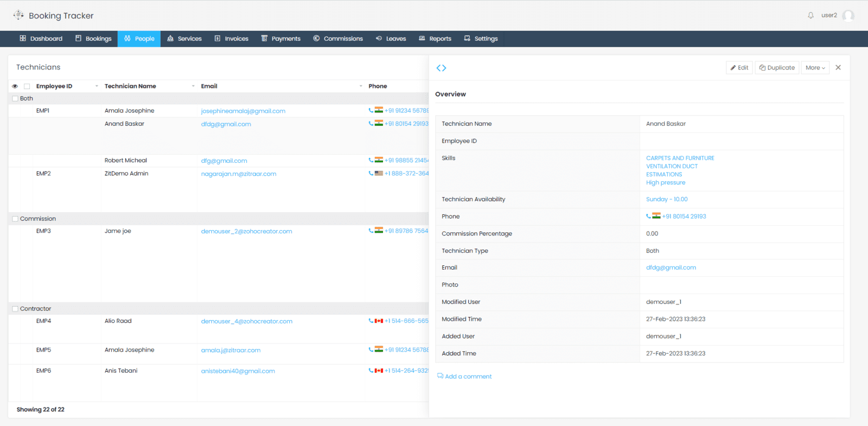868x426 pixels.
Task: Click the Edit button
Action: 739,68
